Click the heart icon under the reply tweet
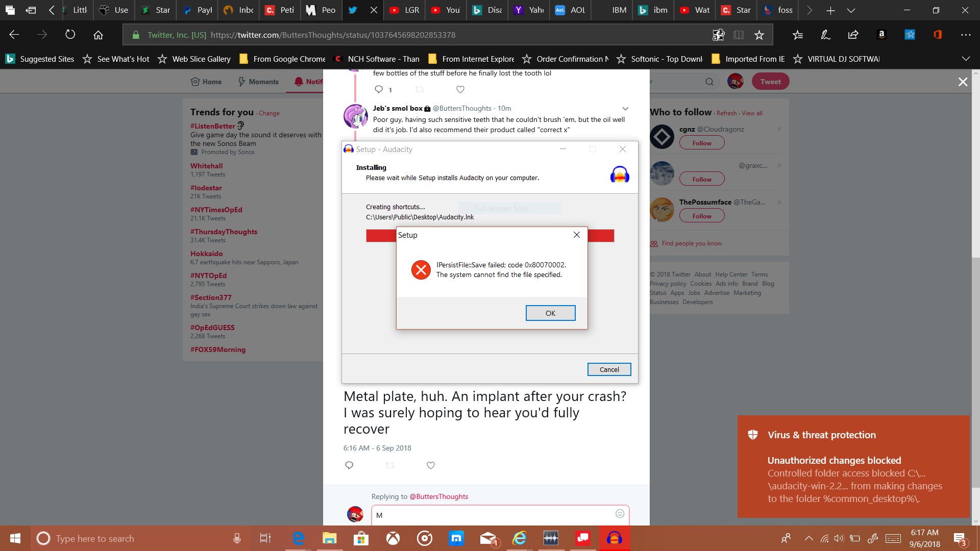The height and width of the screenshot is (551, 980). (460, 89)
